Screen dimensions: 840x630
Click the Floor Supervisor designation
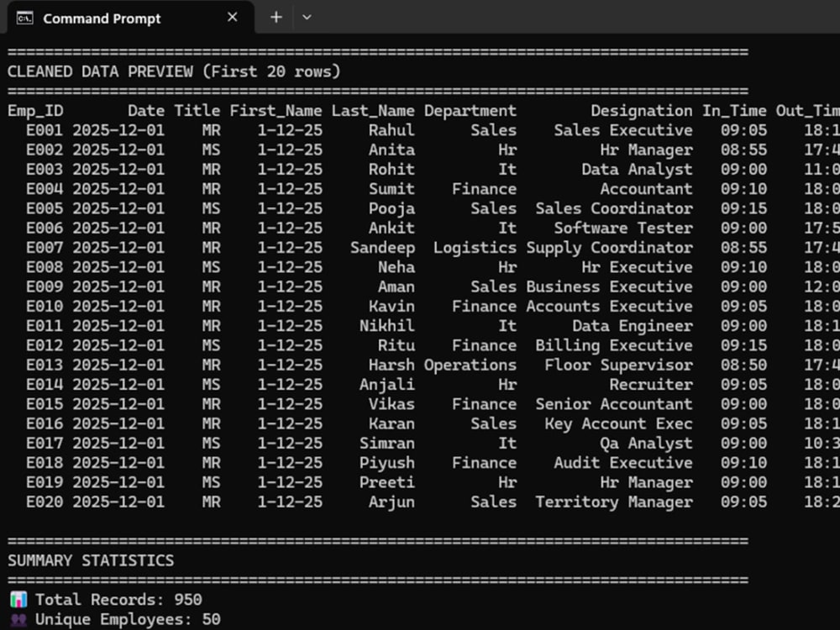point(619,365)
